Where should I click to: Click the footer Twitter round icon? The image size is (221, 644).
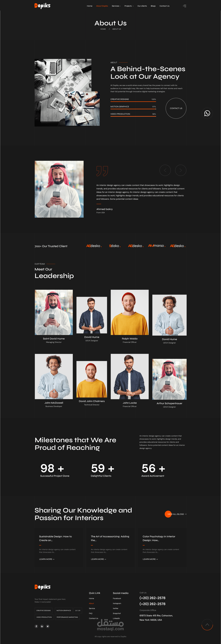click(x=48, y=626)
